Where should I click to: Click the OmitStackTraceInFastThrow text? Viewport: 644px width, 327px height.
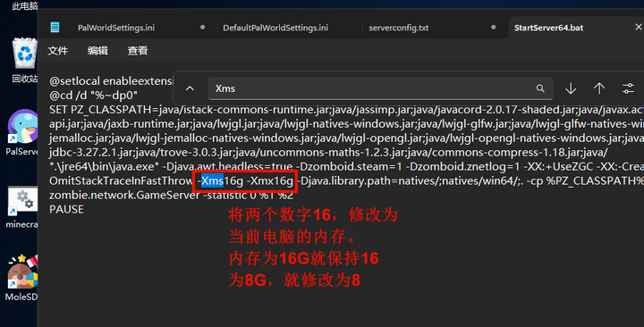pyautogui.click(x=121, y=180)
